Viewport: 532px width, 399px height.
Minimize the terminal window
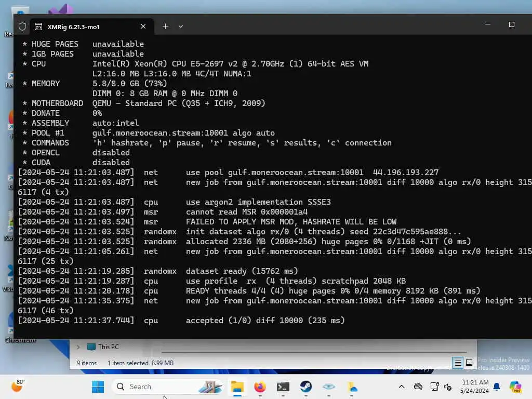click(487, 24)
